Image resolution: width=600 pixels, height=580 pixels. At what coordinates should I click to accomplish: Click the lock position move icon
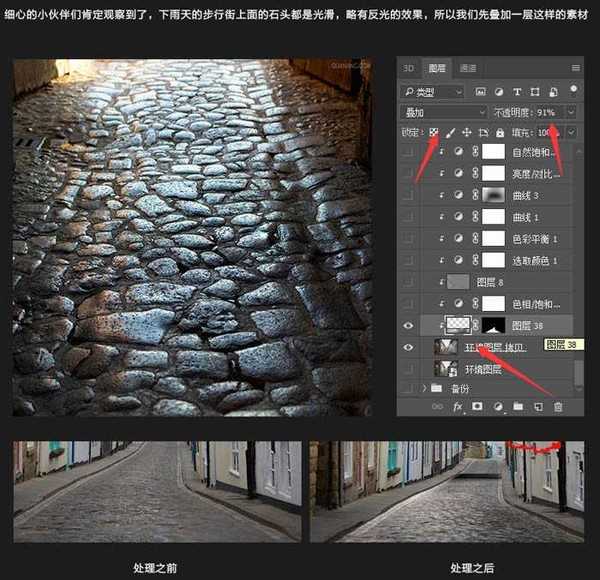tap(467, 132)
